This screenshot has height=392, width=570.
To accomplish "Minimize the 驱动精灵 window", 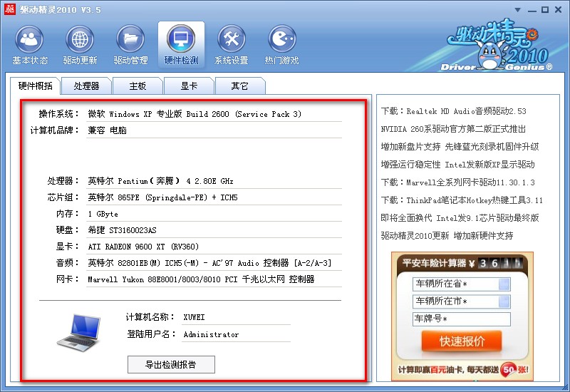I will (x=532, y=10).
